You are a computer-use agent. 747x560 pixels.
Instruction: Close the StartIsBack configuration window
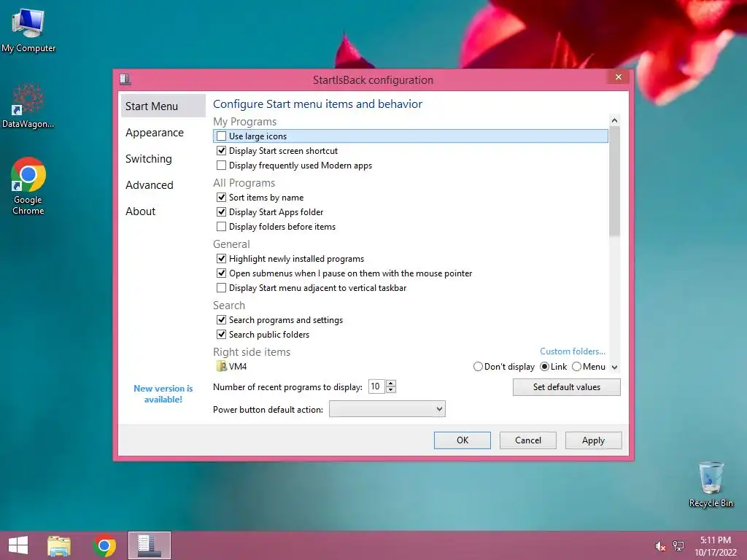pyautogui.click(x=619, y=77)
